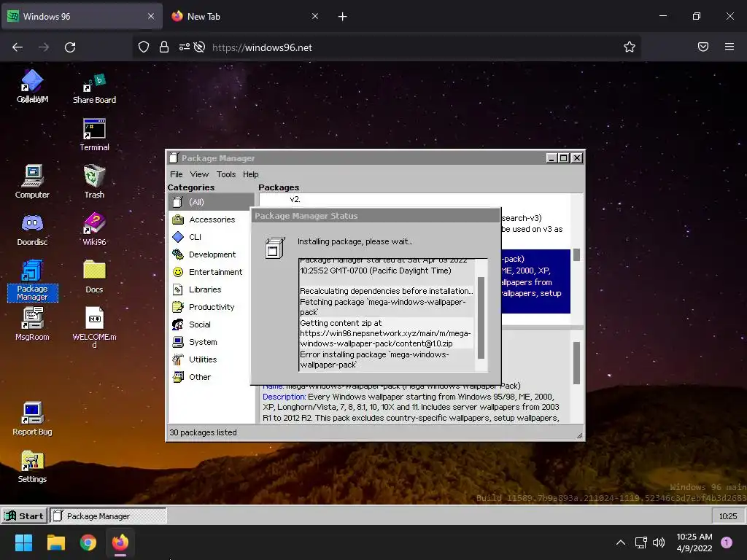Click the Description label in package details
The height and width of the screenshot is (560, 747).
click(284, 397)
